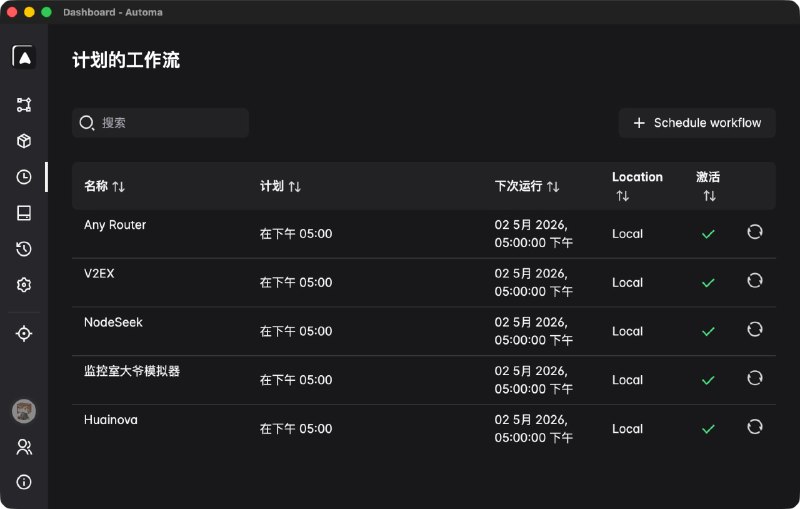Click next run date of 监控室大爷模拟器
Viewport: 800px width, 509px height.
534,380
